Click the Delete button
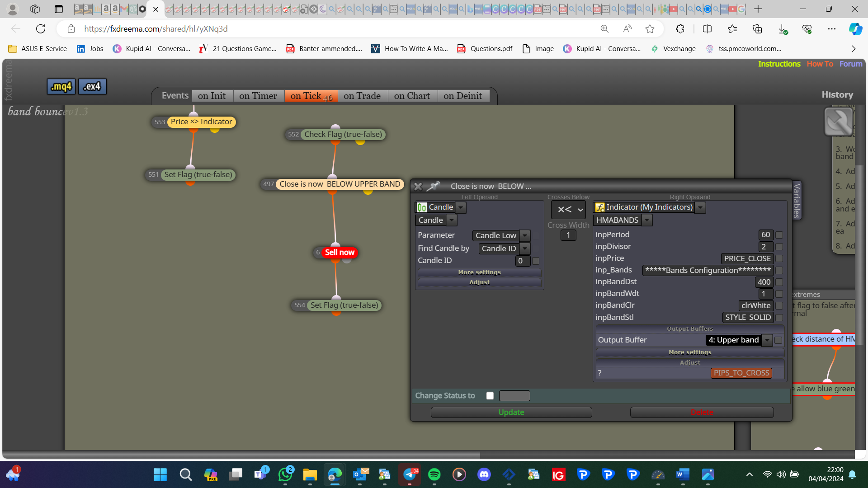868x488 pixels. (x=702, y=412)
